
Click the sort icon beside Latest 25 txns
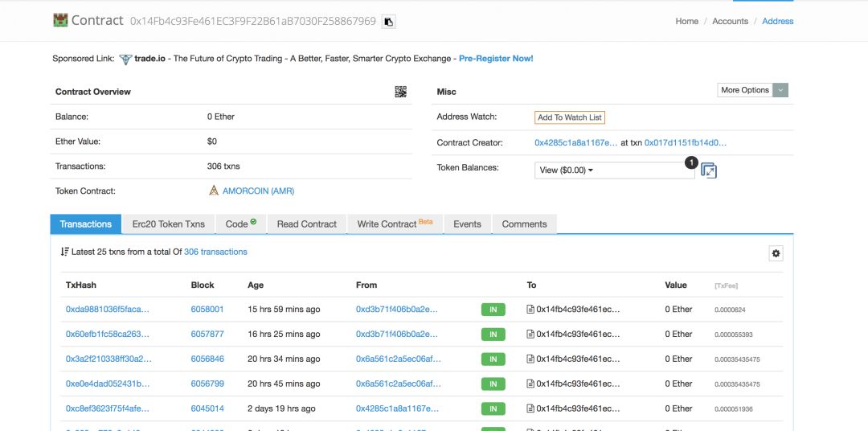65,252
